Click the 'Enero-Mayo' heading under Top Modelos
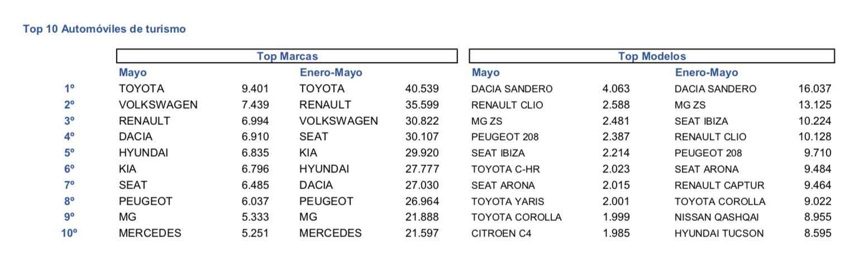868x260 pixels. (x=706, y=73)
